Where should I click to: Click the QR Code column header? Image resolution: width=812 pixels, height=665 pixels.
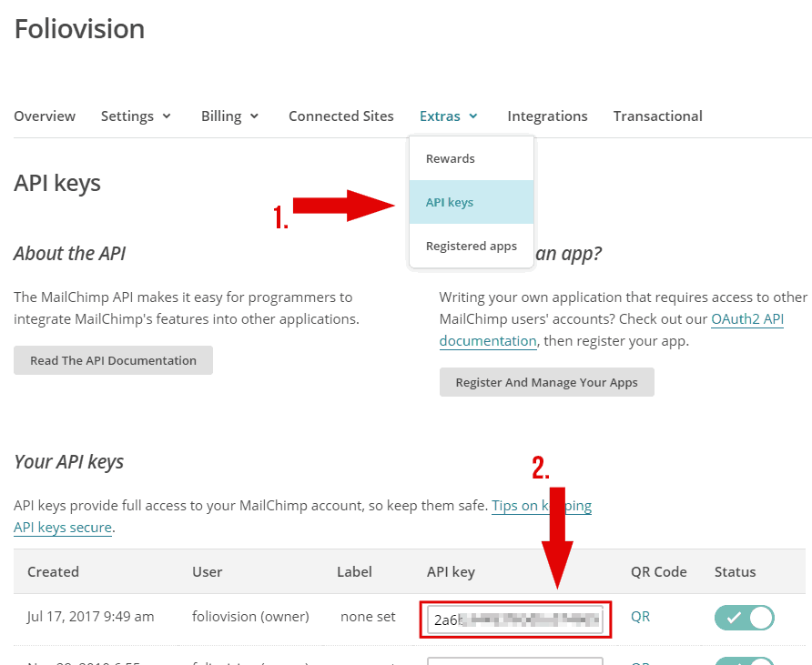pyautogui.click(x=659, y=571)
